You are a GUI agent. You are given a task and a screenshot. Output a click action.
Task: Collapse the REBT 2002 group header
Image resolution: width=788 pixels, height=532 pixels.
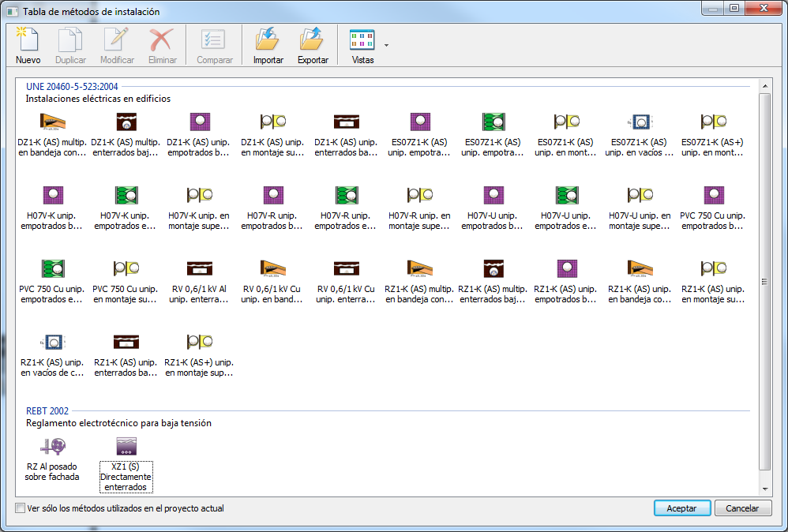[47, 410]
